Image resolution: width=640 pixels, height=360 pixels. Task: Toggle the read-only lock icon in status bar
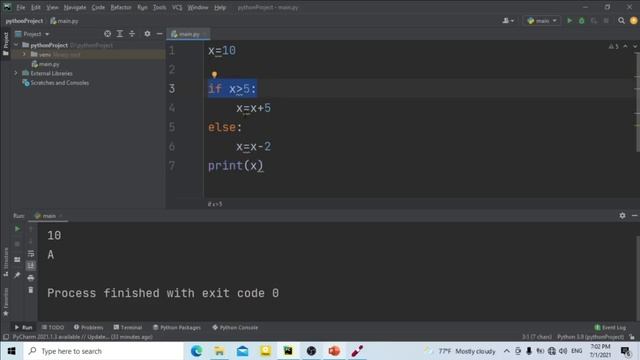coord(632,337)
